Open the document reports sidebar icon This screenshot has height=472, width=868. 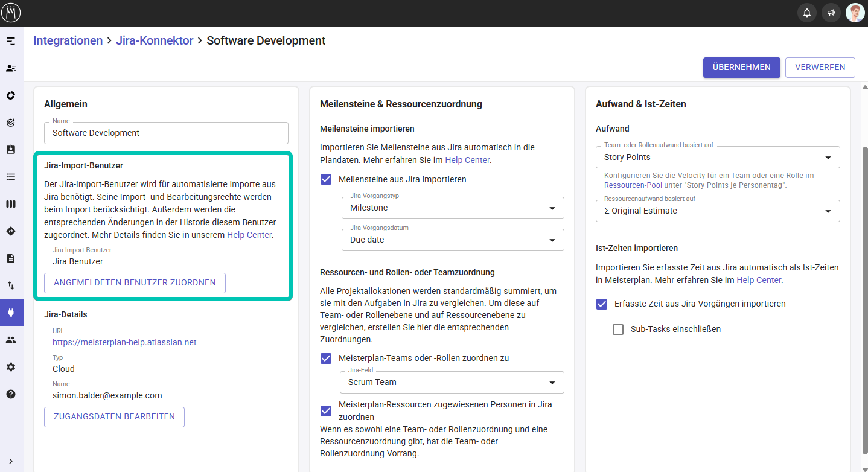[x=11, y=258]
